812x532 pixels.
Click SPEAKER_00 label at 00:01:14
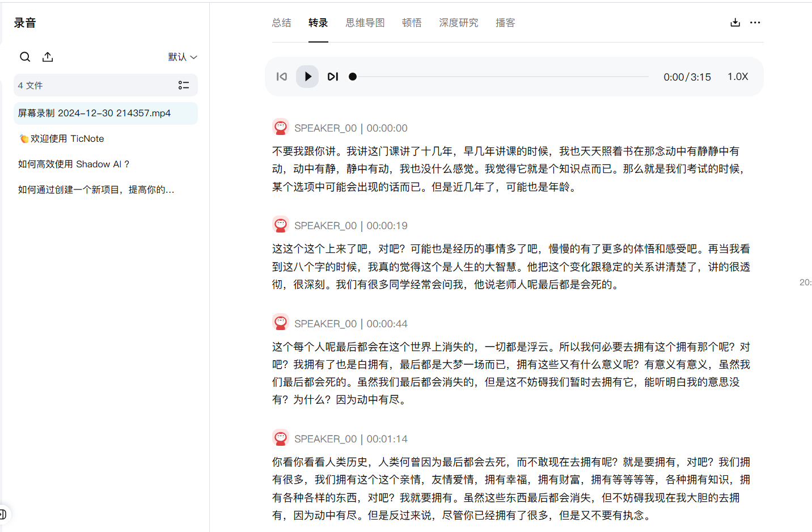(325, 439)
